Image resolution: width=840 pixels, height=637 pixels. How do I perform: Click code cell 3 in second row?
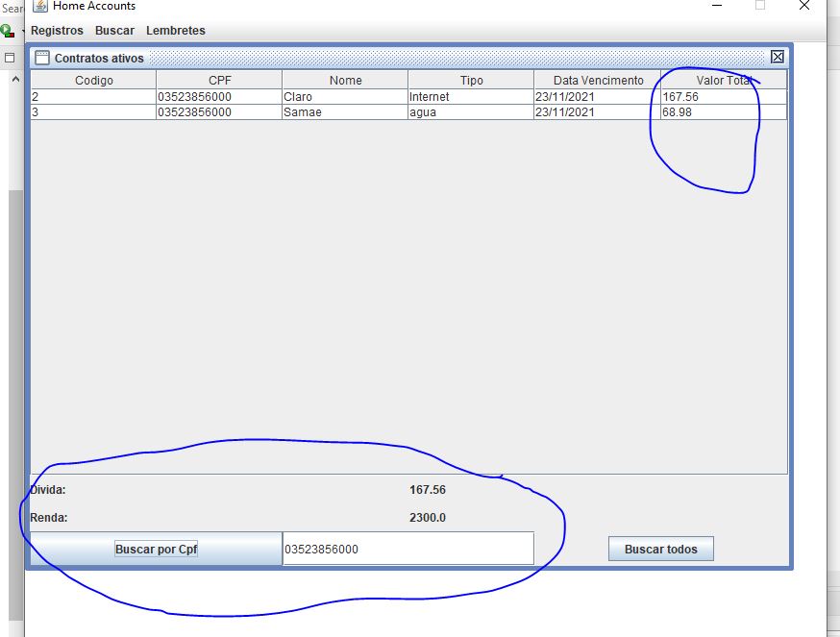pos(93,112)
